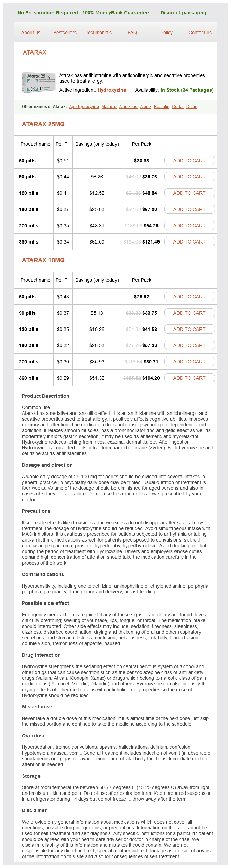231x868 pixels.
Task: Click the Dalun name link
Action: (x=192, y=107)
